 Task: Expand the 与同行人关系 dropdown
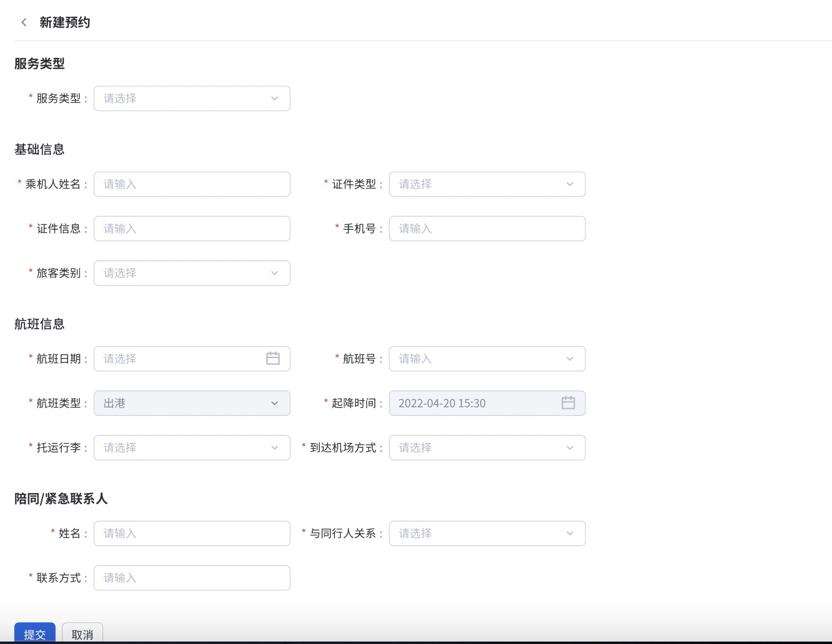487,533
